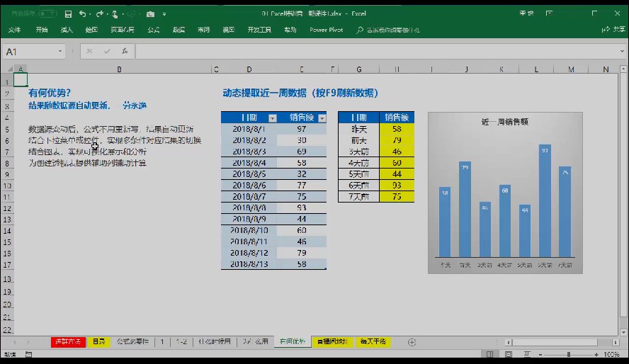Screen dimensions: 629x364
Task: Select the cell showing 2018/8/1
Action: (249, 129)
